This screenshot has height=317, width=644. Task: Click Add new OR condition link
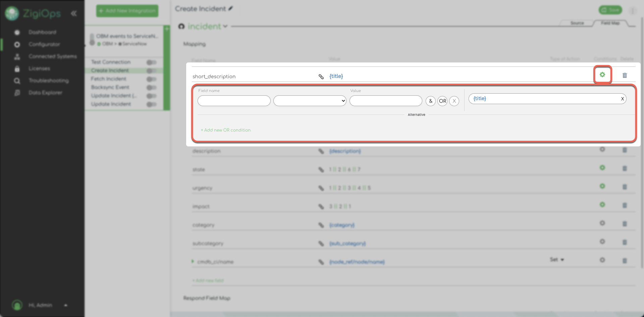point(226,130)
